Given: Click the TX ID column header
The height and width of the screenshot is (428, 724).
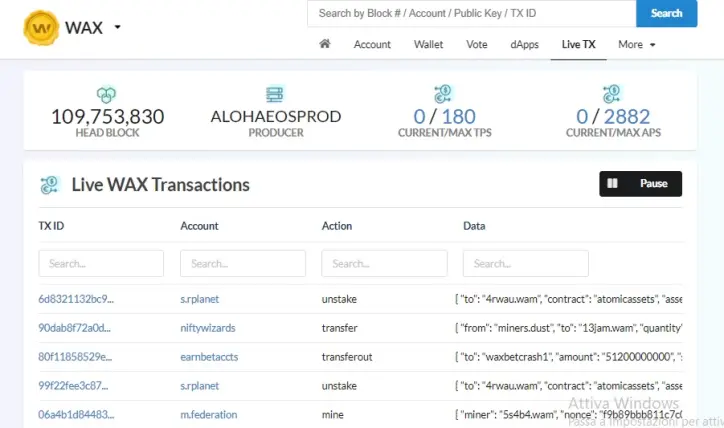Looking at the screenshot, I should [51, 226].
